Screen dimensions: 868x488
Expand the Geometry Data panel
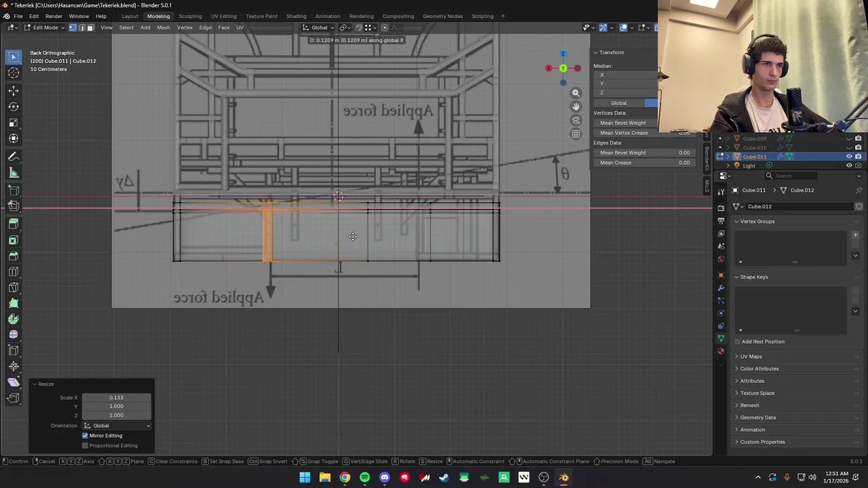736,418
